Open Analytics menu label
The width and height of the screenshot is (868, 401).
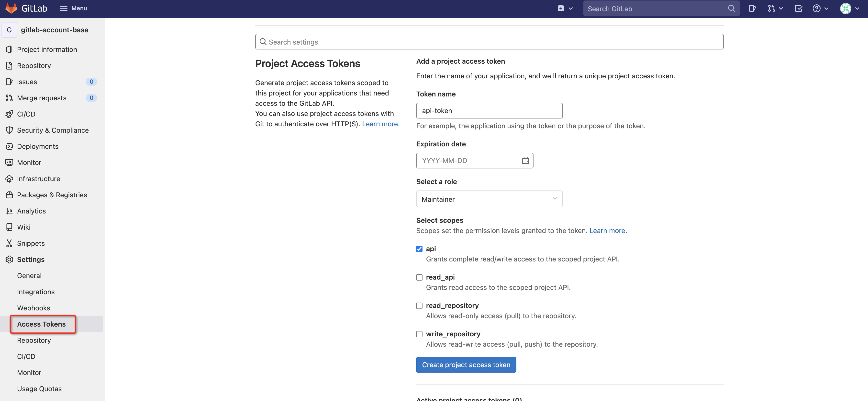point(31,211)
